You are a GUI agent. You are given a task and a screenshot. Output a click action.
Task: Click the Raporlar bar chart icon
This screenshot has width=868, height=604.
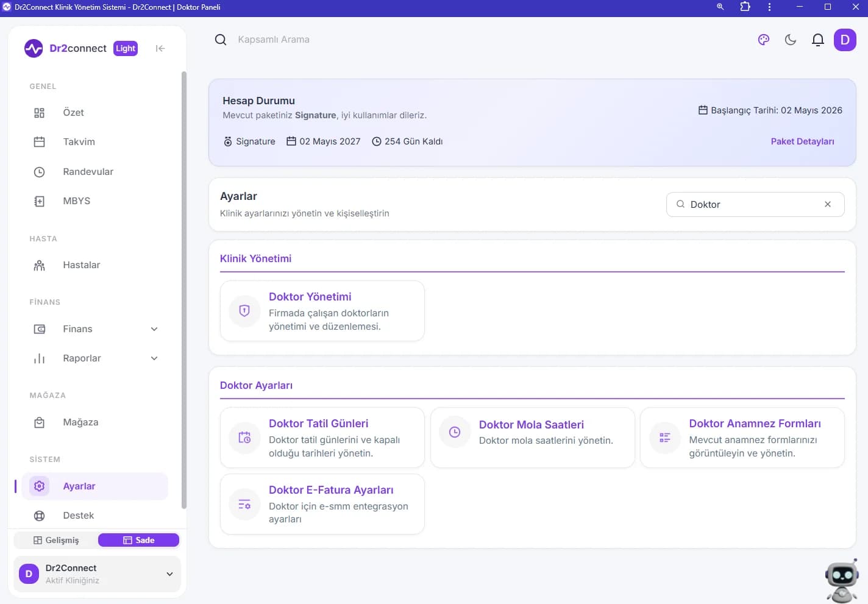pyautogui.click(x=39, y=358)
